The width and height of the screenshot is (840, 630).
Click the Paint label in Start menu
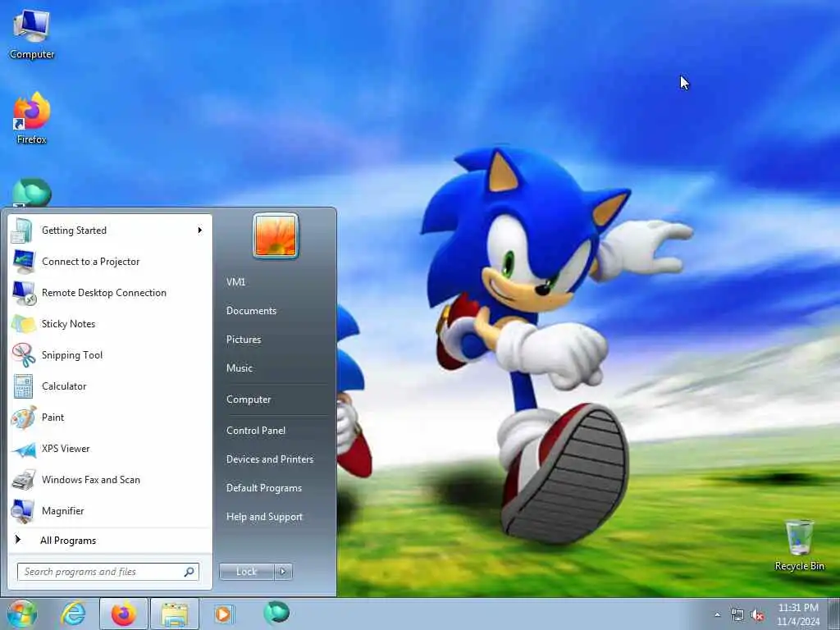52,418
